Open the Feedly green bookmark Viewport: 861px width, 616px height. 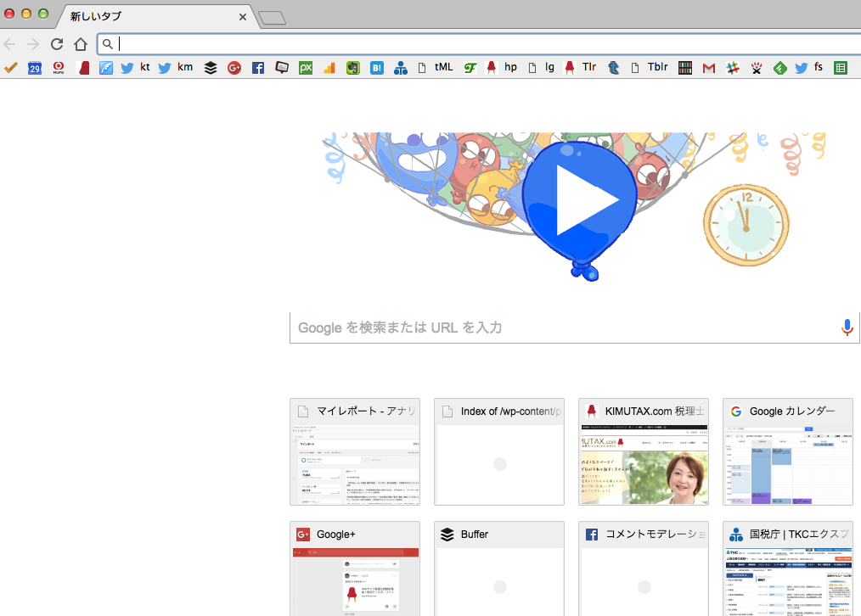(x=779, y=68)
